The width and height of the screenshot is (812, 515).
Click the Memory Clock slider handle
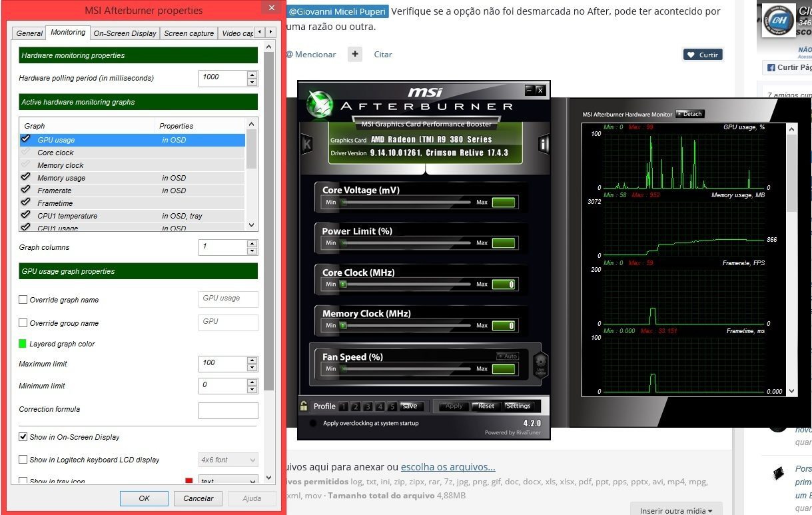tap(344, 326)
